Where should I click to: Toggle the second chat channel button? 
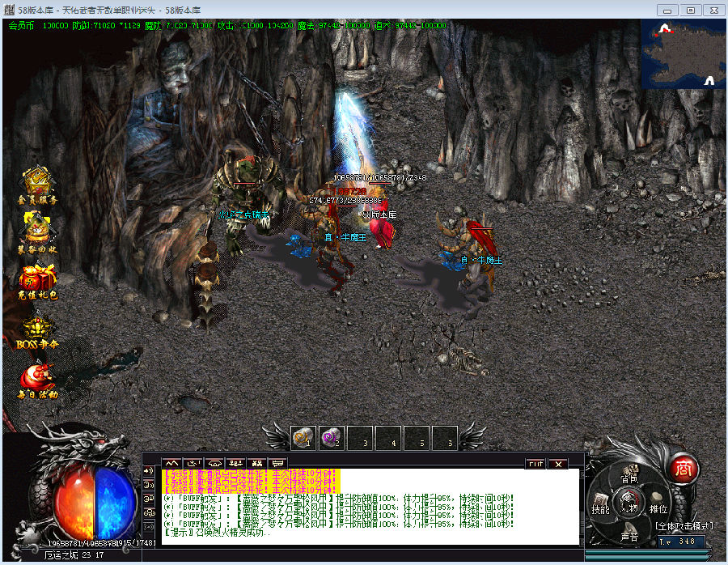149,485
